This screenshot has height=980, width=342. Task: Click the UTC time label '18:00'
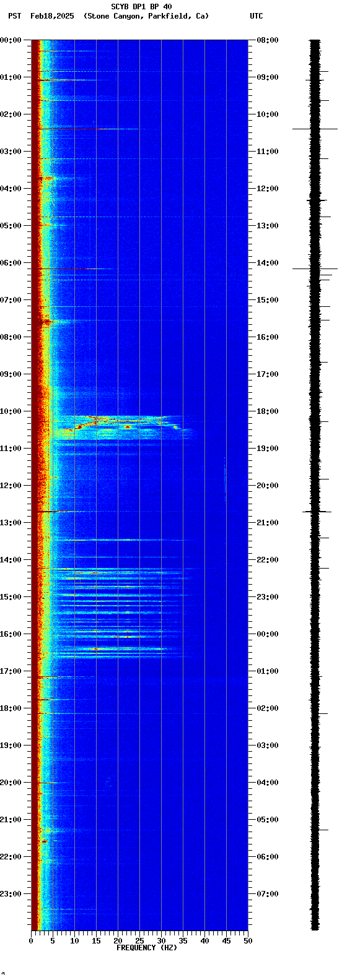[x=267, y=411]
